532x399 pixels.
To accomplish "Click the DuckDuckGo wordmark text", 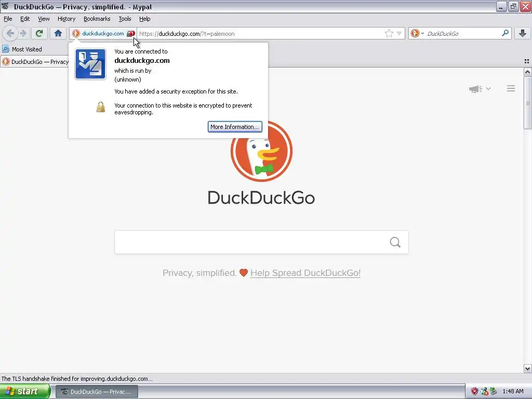I will tap(261, 197).
